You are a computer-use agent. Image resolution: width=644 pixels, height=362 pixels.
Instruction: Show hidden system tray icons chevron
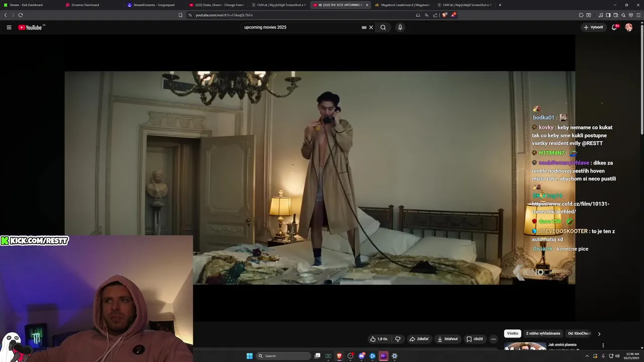pos(587,356)
